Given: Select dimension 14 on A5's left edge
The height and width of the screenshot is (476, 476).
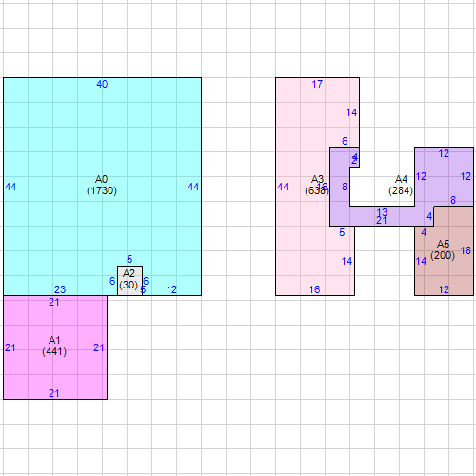Looking at the screenshot, I should tap(421, 261).
